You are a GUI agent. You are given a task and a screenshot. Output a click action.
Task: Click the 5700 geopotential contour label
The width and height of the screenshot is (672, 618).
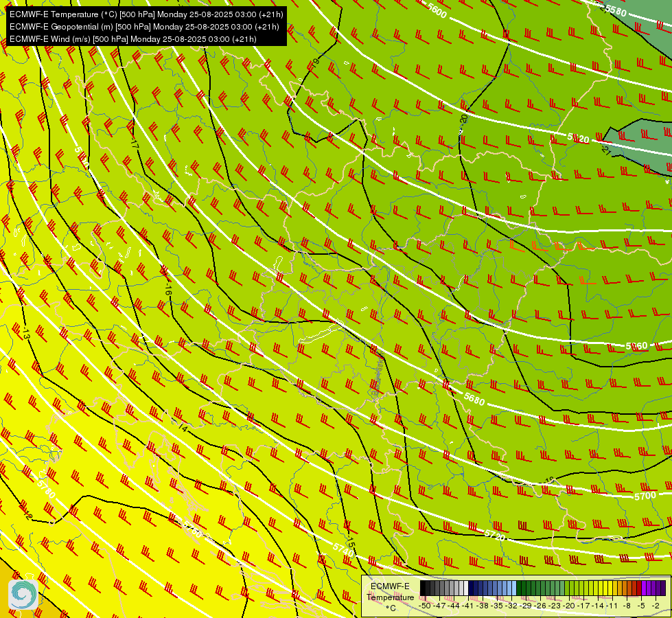point(645,496)
